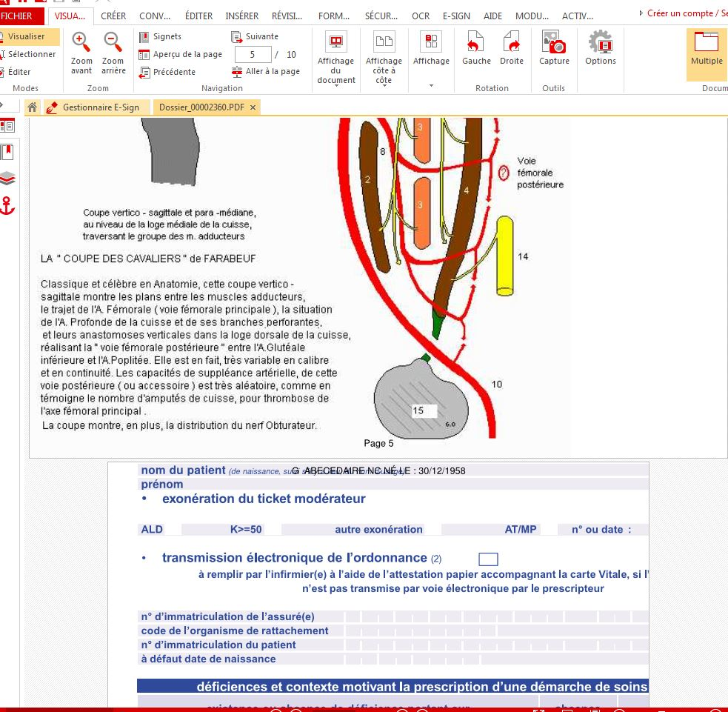Click the page number field showing 5
728x712 pixels.
pyautogui.click(x=253, y=54)
